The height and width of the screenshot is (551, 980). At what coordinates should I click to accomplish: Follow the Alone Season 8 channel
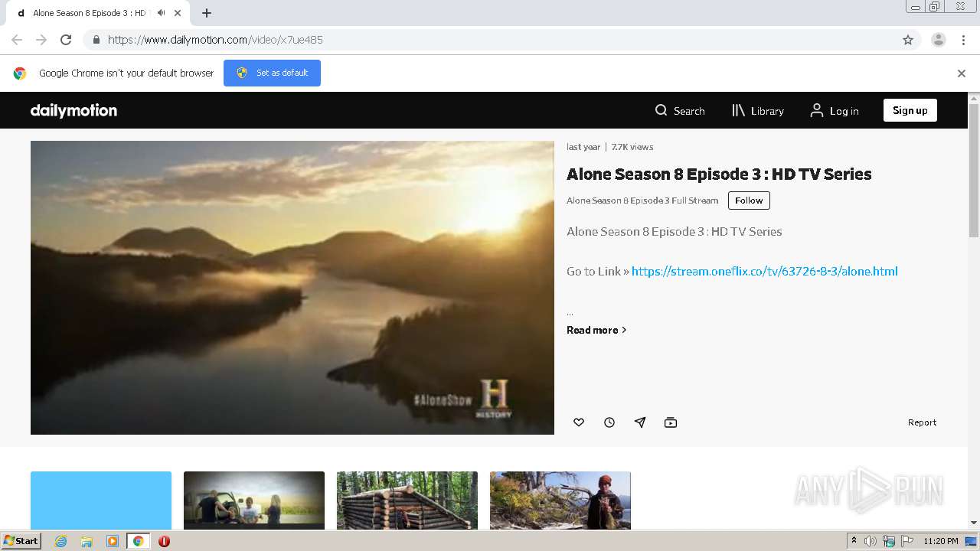pyautogui.click(x=749, y=201)
